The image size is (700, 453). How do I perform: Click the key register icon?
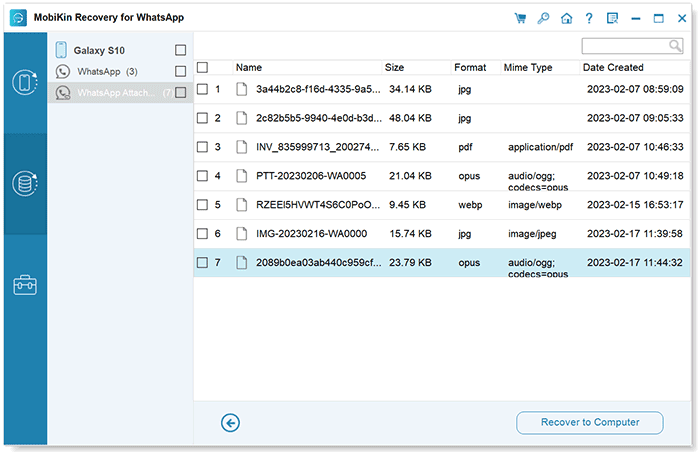click(x=543, y=18)
